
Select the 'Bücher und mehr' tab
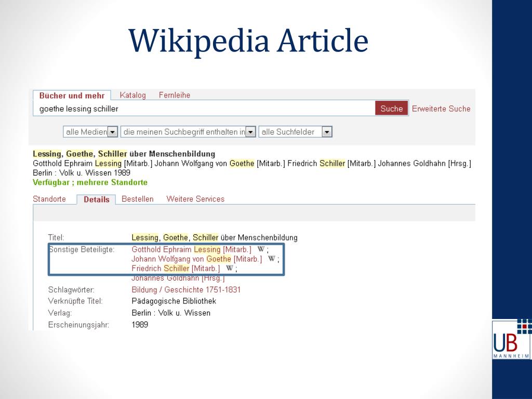pos(72,96)
